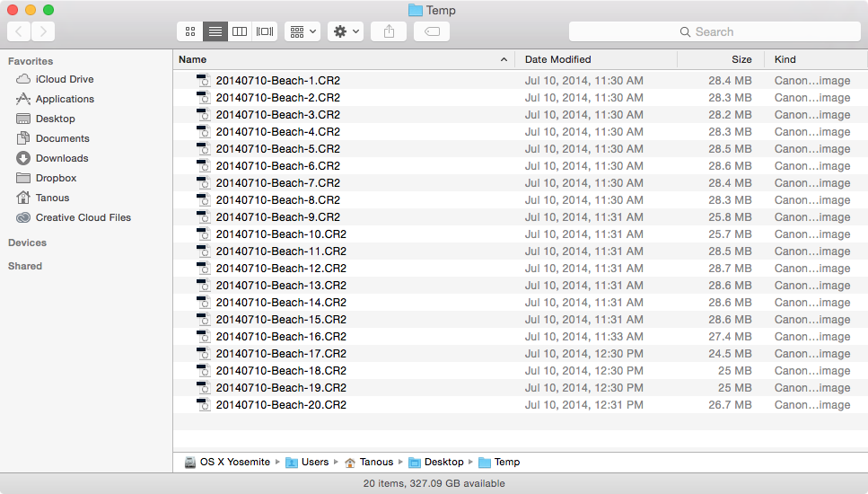868x494 pixels.
Task: Switch to list view
Action: [x=215, y=31]
